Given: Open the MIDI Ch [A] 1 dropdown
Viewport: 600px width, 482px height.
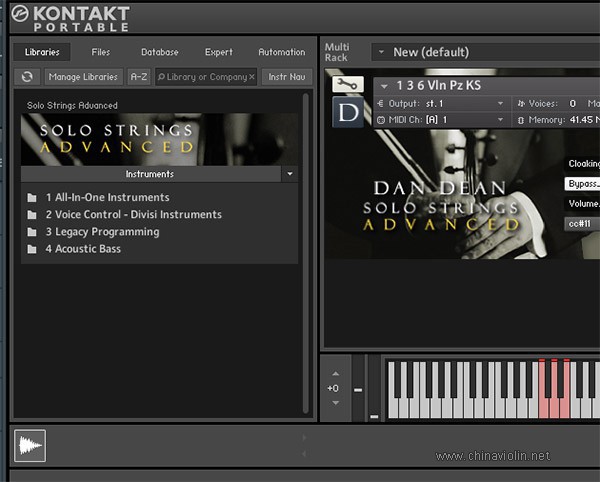Looking at the screenshot, I should pos(500,120).
